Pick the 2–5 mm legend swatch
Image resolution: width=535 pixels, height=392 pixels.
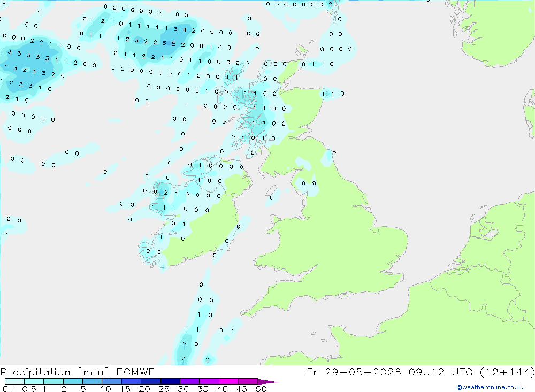(73, 381)
